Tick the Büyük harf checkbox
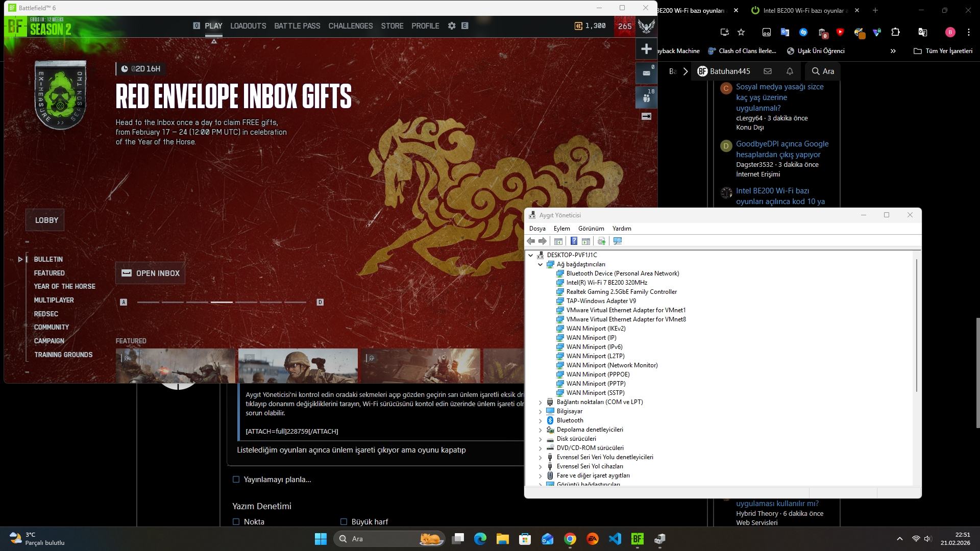Image resolution: width=980 pixels, height=551 pixels. [x=344, y=522]
